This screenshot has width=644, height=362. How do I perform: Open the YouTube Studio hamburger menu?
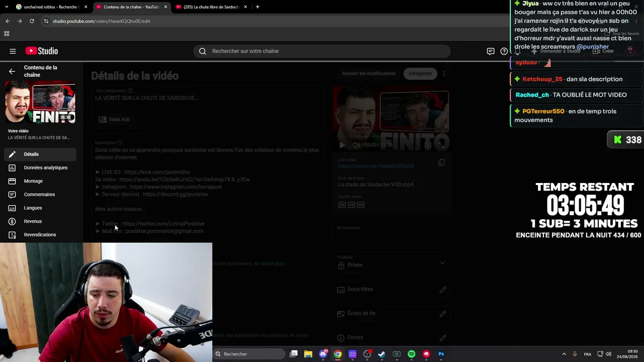point(13,51)
